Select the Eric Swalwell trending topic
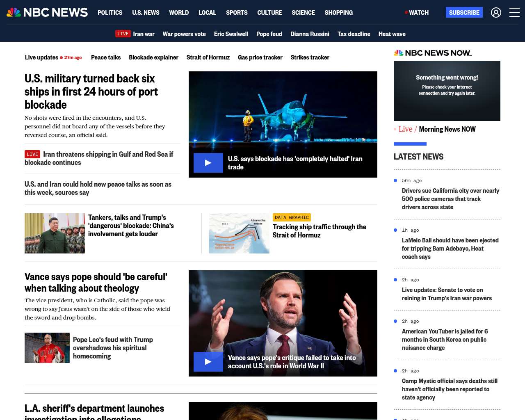The image size is (525, 420). pyautogui.click(x=231, y=34)
